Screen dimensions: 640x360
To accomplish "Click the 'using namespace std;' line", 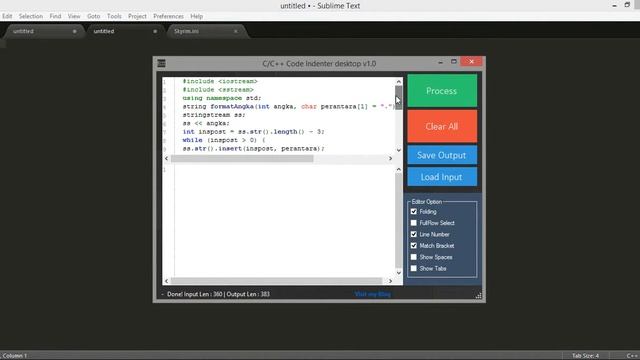I will click(222, 98).
